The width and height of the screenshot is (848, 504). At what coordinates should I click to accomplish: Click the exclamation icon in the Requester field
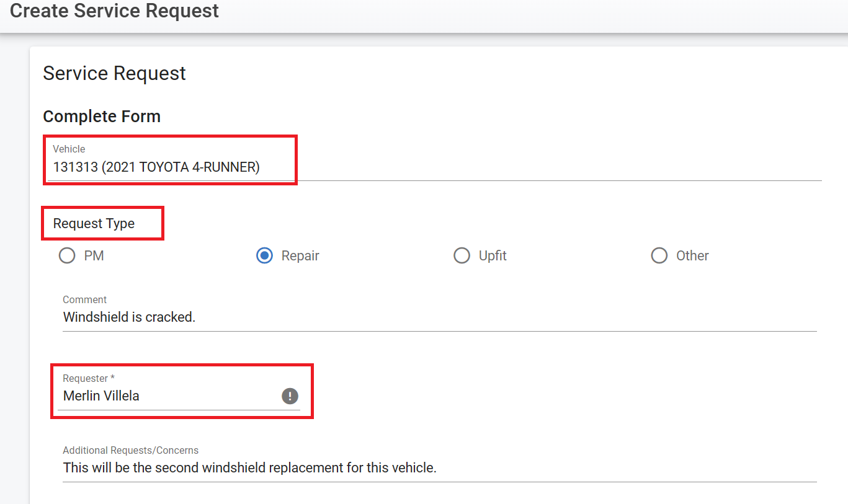click(290, 396)
